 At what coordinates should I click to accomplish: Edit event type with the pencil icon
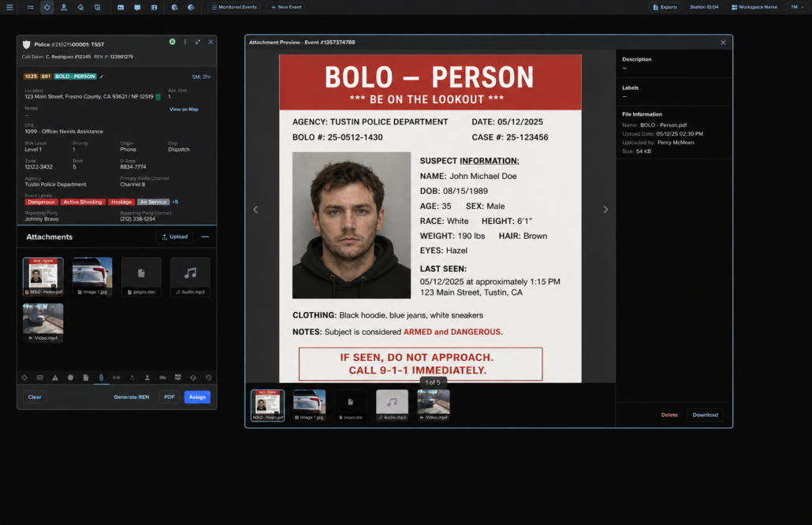pos(102,76)
